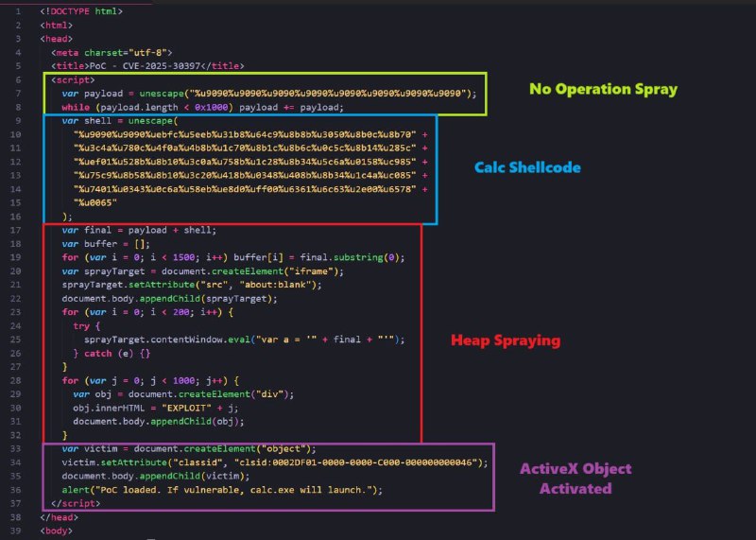Image resolution: width=756 pixels, height=540 pixels.
Task: Select the "%u0065" string on line 15
Action: click(95, 202)
